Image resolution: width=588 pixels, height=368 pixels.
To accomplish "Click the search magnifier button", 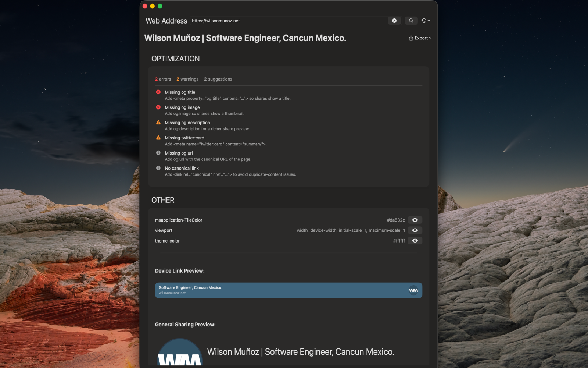I will 411,21.
